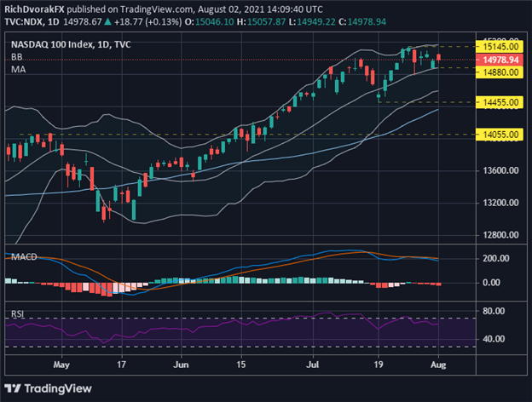Click the RSI 40.00 axis value

494,339
